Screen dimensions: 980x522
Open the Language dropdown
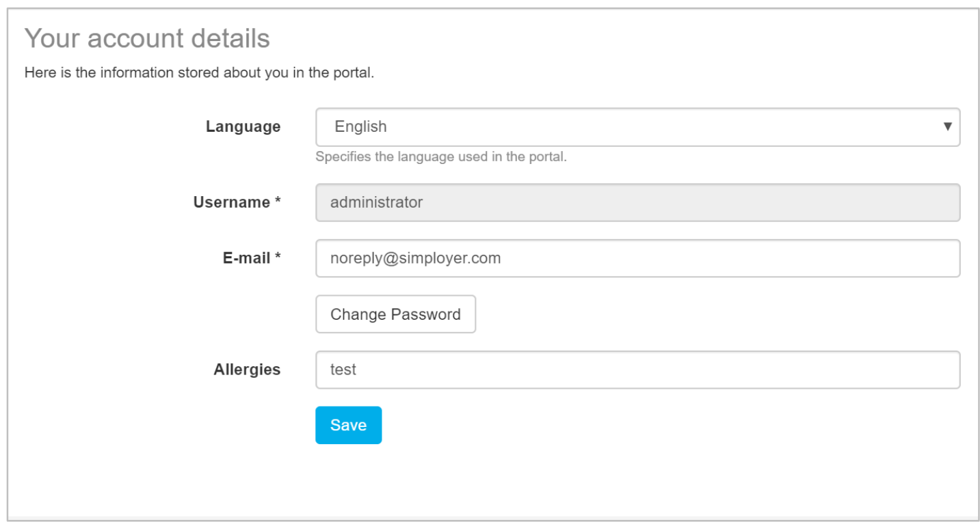637,127
